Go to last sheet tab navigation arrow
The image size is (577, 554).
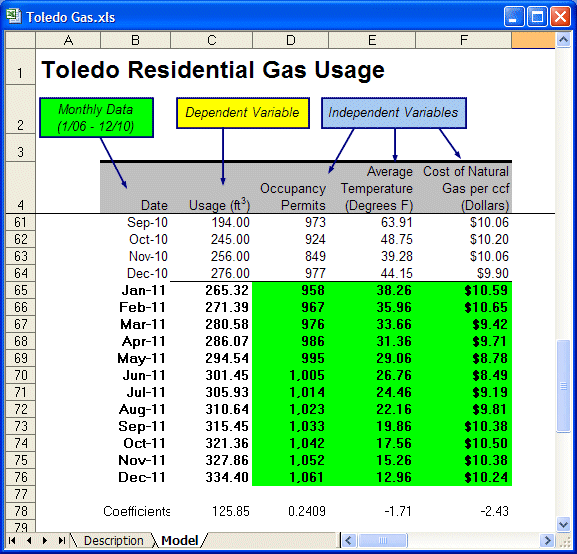coord(61,540)
